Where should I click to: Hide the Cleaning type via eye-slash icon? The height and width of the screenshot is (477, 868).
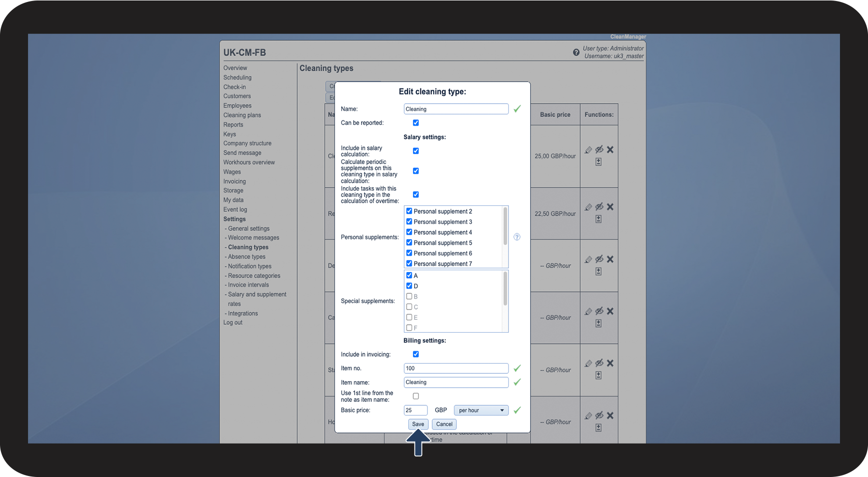(599, 150)
